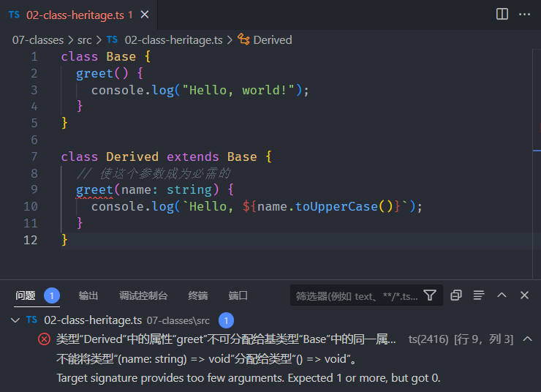Image resolution: width=541 pixels, height=392 pixels.
Task: Click the Derived class name on line 7
Action: 132,157
